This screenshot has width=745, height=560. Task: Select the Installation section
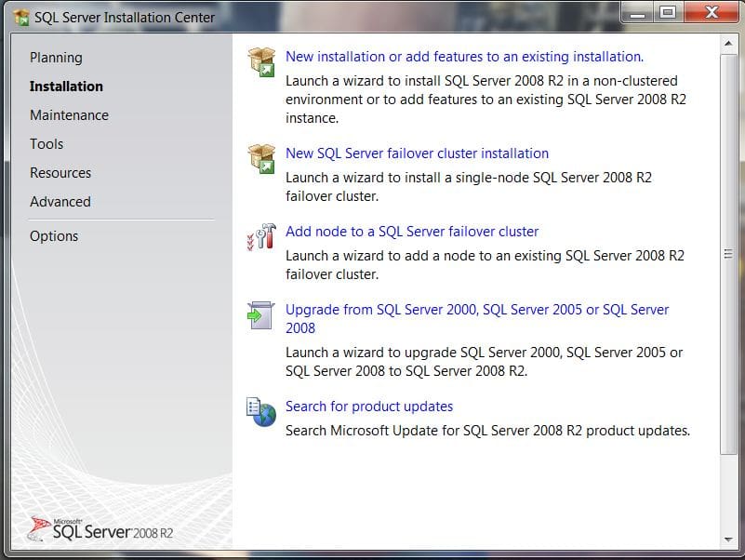pos(66,86)
